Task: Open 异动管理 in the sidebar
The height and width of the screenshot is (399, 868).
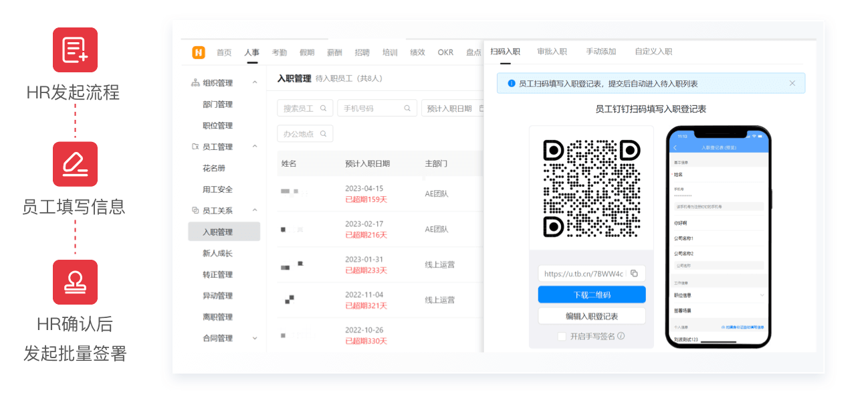Action: [x=217, y=296]
